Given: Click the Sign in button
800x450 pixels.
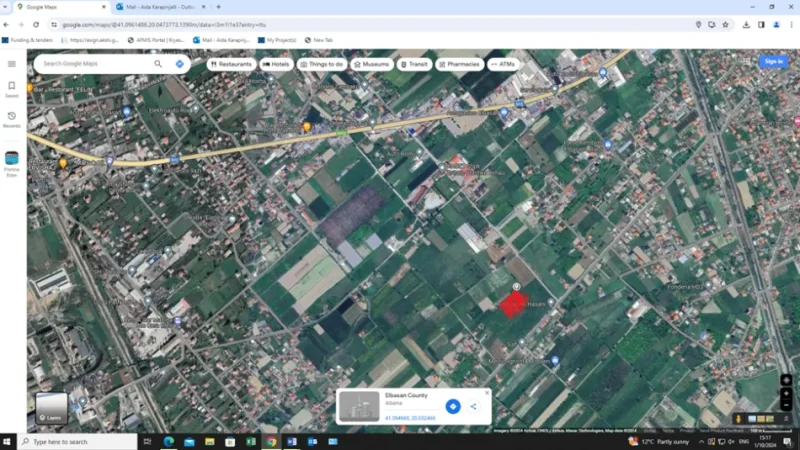Looking at the screenshot, I should (773, 61).
